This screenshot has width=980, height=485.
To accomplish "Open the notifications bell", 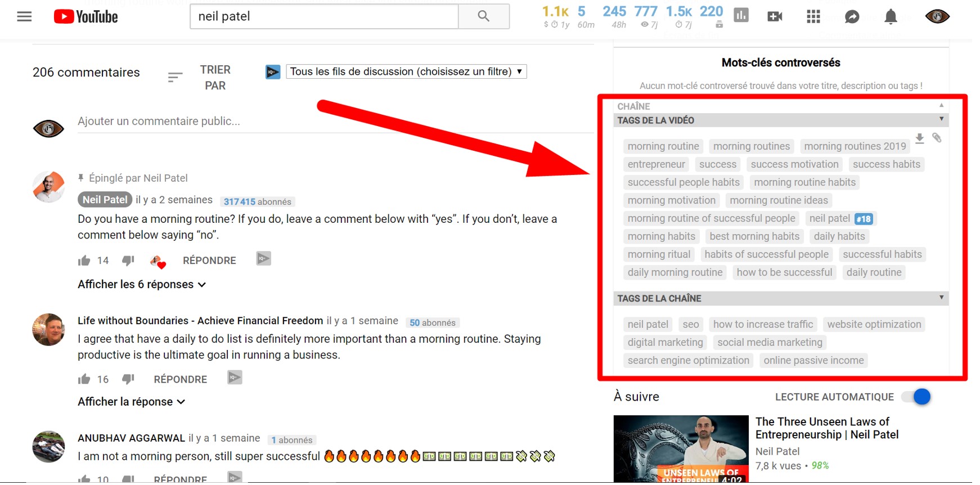I will (x=891, y=16).
